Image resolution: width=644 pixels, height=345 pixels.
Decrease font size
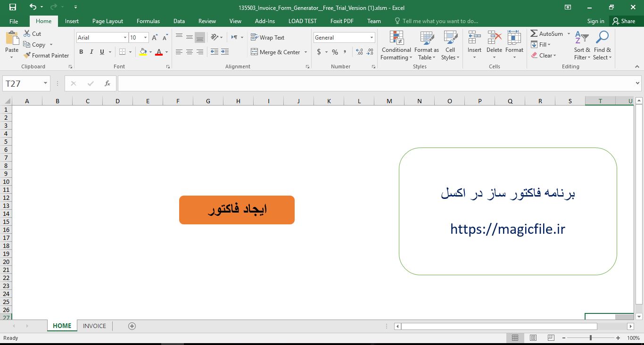[x=165, y=38]
